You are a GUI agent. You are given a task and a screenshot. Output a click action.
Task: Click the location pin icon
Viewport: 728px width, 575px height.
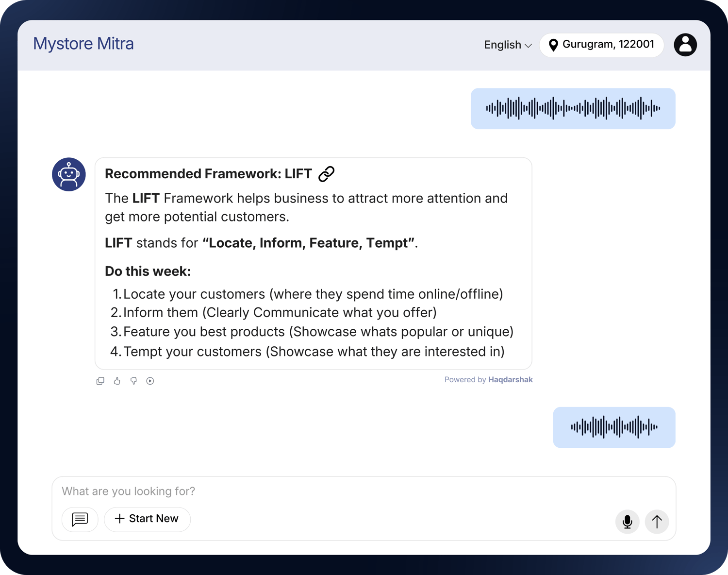click(x=553, y=45)
